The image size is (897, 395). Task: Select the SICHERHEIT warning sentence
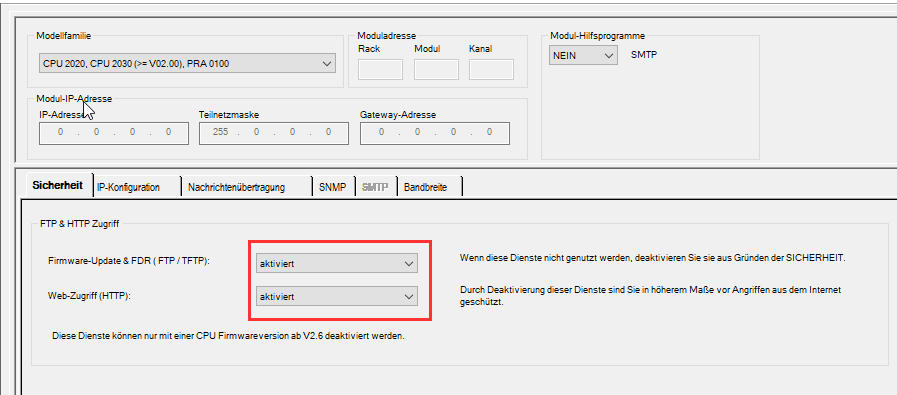(652, 258)
